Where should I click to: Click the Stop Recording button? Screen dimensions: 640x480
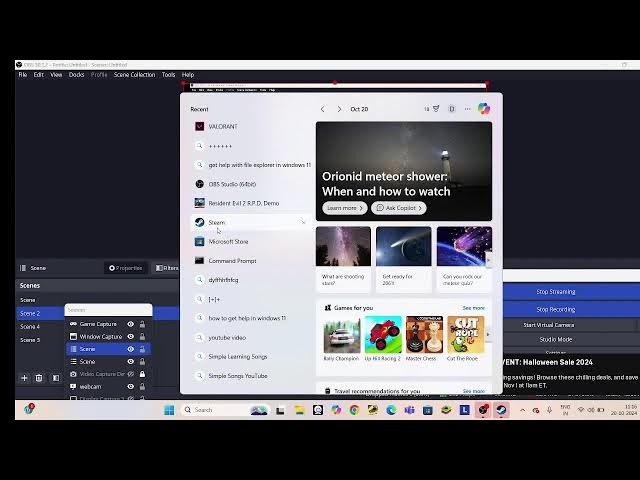[556, 309]
